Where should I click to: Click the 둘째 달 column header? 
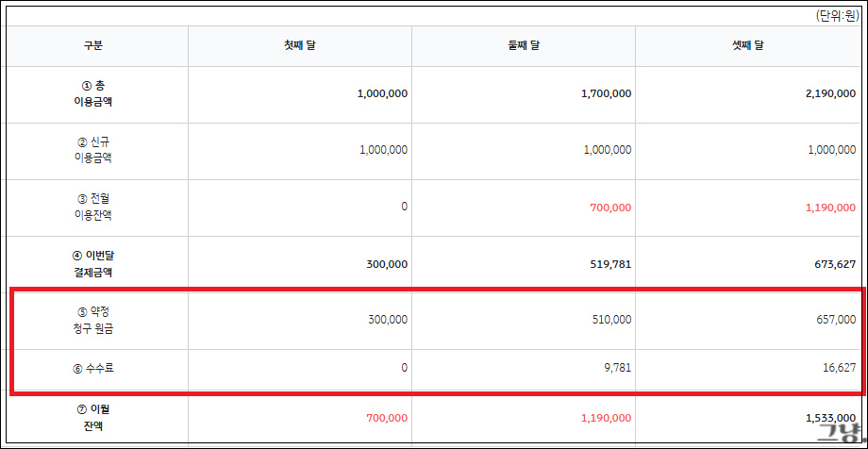pyautogui.click(x=523, y=46)
